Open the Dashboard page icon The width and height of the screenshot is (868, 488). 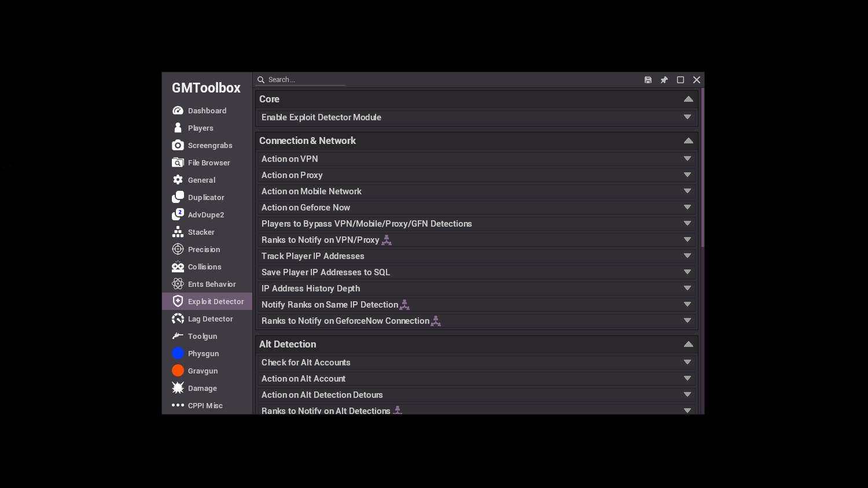tap(178, 110)
